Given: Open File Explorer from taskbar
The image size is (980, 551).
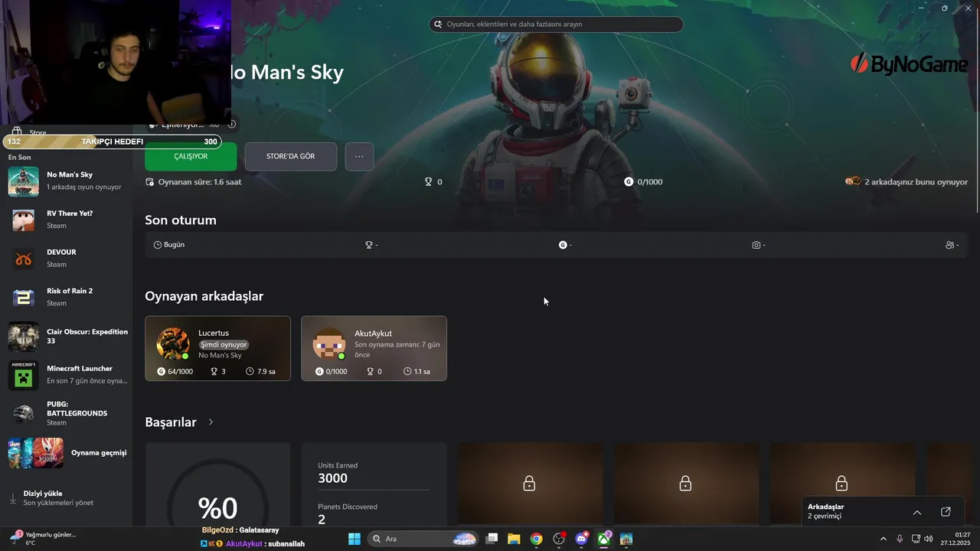Looking at the screenshot, I should coord(514,539).
